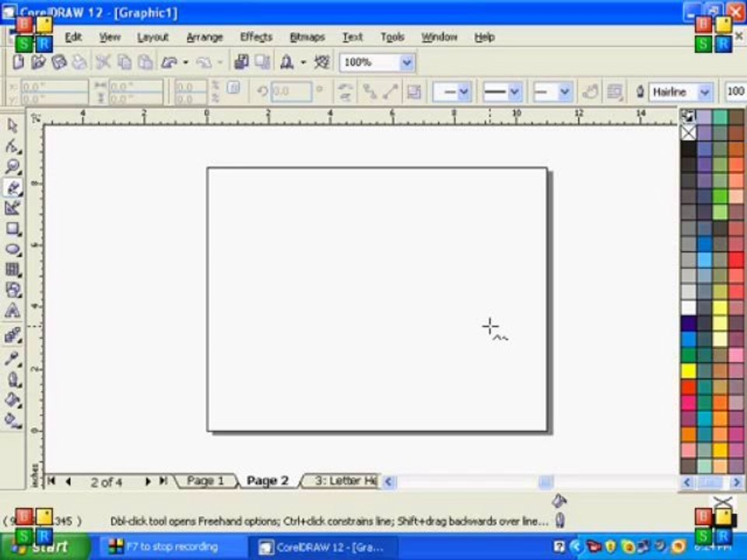
Task: Open the outline style selector dropdown
Action: coord(502,92)
